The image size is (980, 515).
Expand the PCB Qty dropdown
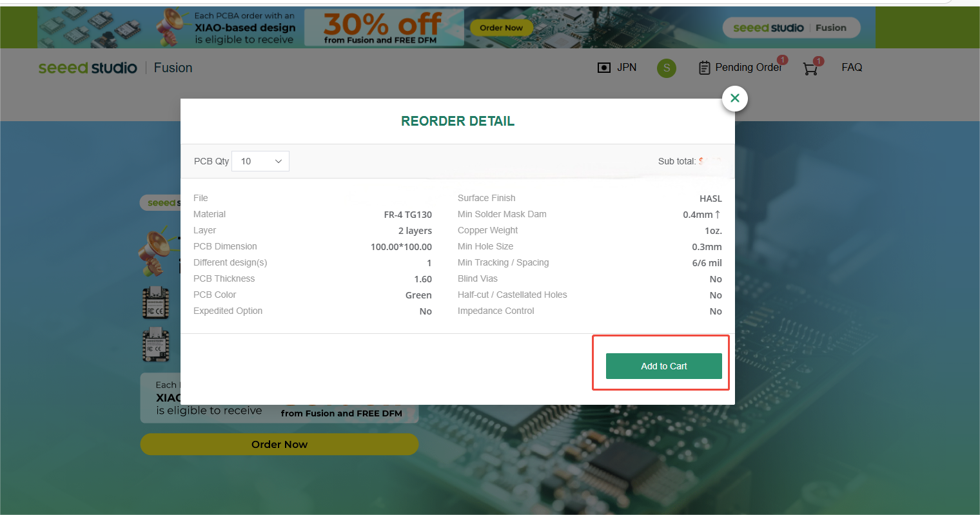pos(260,161)
